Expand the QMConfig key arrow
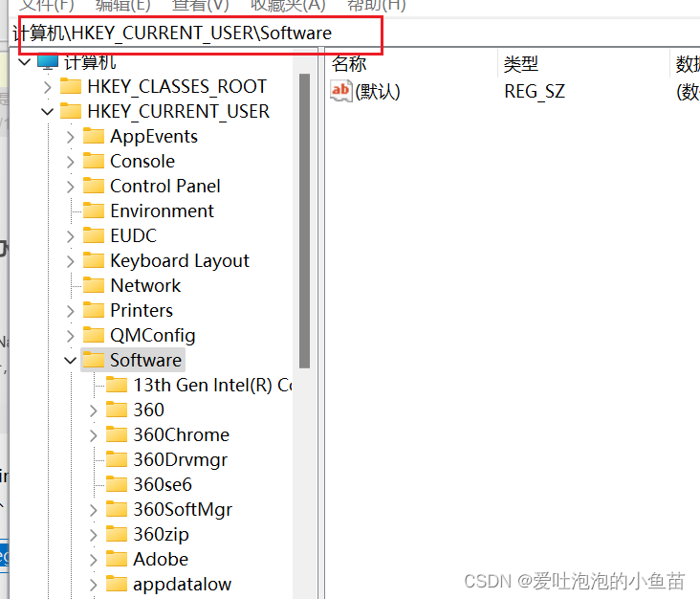This screenshot has height=599, width=700. pos(71,336)
